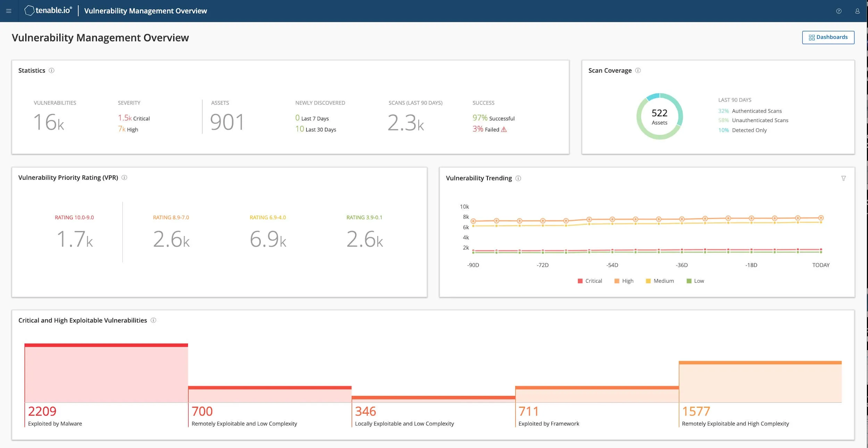Click the High legend color swatch

[616, 281]
